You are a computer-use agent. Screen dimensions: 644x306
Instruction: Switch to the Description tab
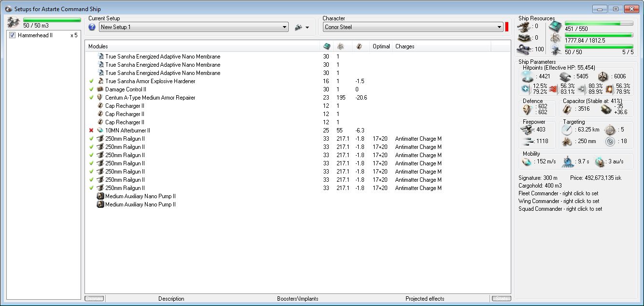(x=171, y=299)
